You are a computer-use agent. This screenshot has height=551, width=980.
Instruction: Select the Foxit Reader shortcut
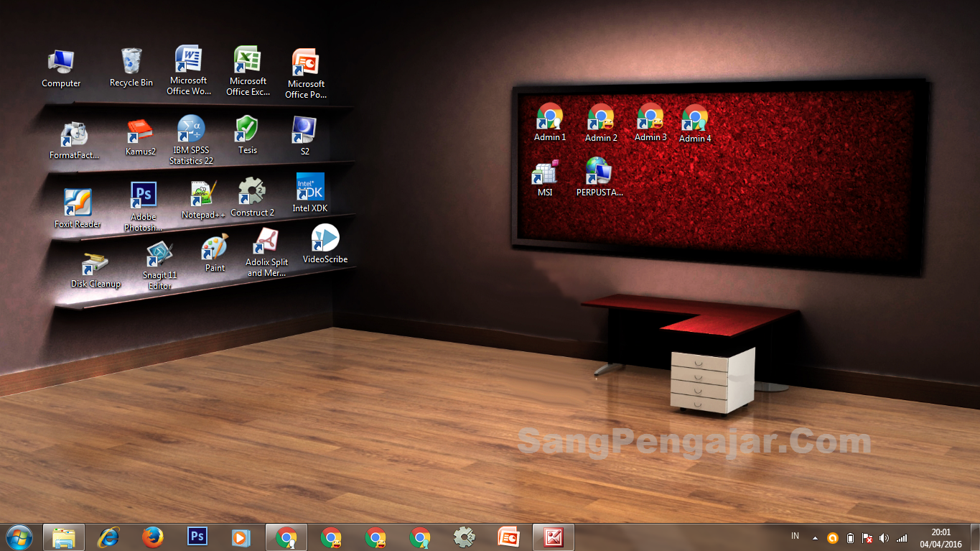(x=78, y=203)
